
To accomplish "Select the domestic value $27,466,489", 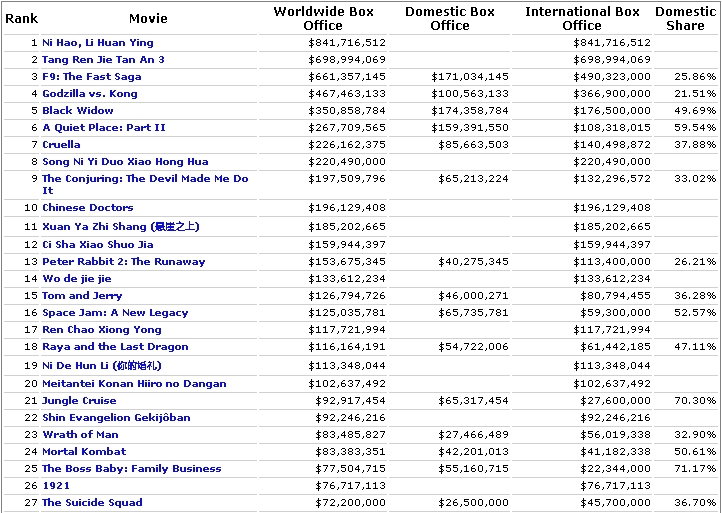I will tap(473, 435).
